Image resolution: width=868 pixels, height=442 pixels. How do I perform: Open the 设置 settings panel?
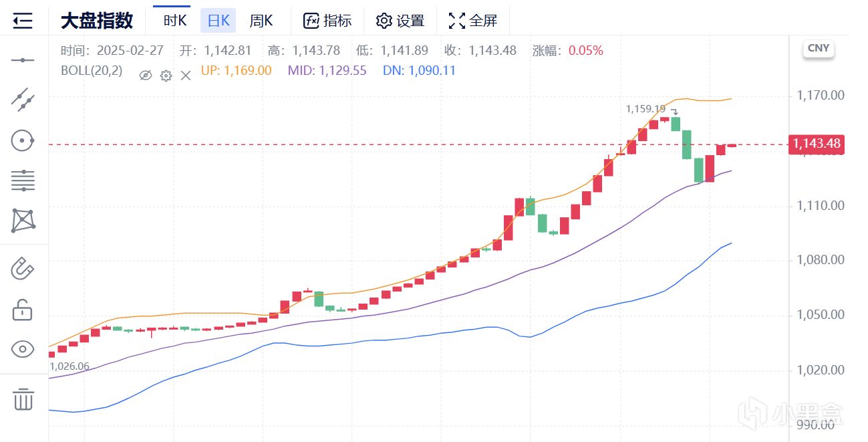400,21
